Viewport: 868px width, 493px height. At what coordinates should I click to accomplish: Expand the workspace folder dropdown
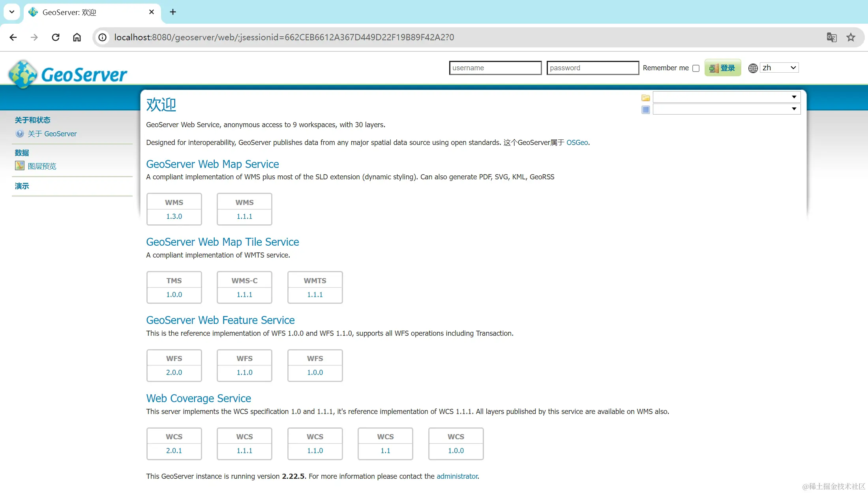click(x=726, y=97)
